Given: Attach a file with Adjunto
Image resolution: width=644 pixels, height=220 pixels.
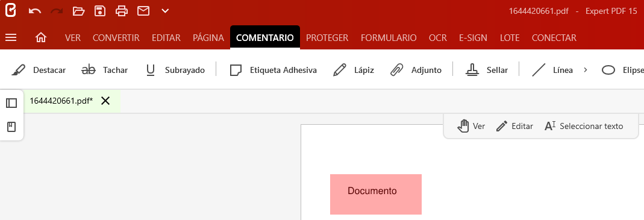Looking at the screenshot, I should click(416, 71).
